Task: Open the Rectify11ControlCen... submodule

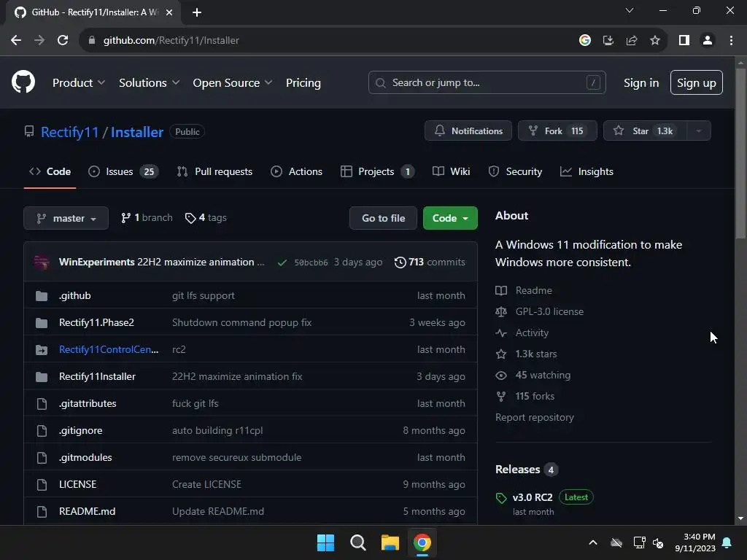Action: pyautogui.click(x=109, y=349)
